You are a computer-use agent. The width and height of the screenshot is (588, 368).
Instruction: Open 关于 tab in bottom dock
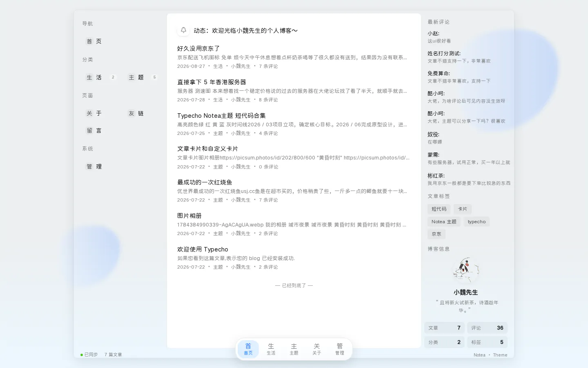[x=317, y=349]
